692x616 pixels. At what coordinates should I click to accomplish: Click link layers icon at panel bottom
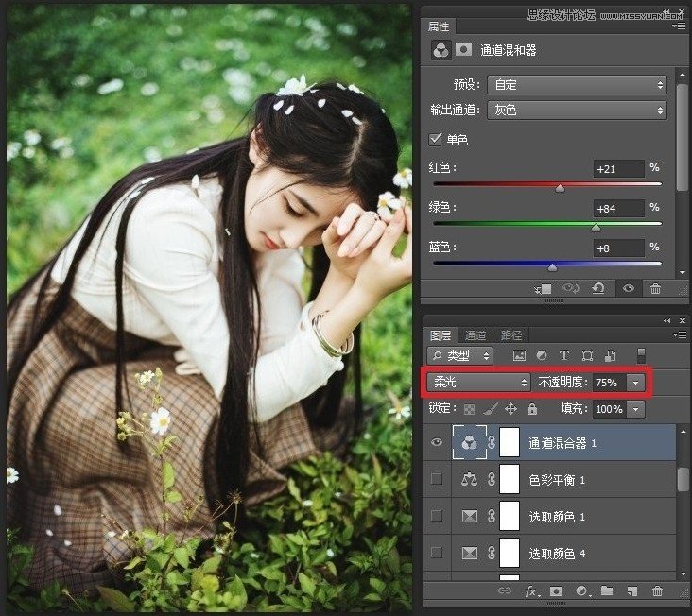(505, 590)
